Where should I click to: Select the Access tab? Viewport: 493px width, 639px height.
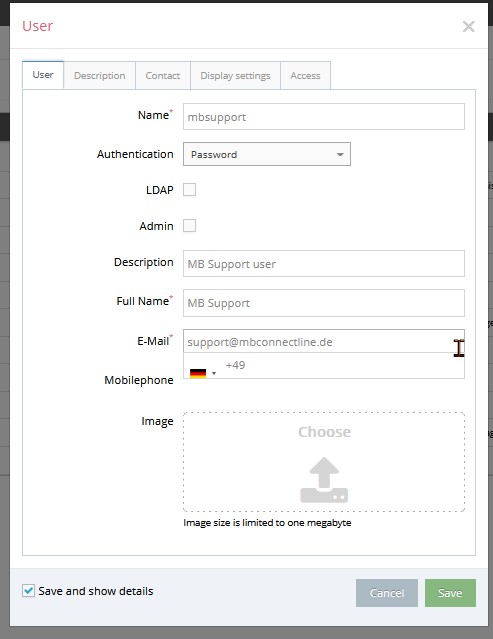[x=306, y=76]
